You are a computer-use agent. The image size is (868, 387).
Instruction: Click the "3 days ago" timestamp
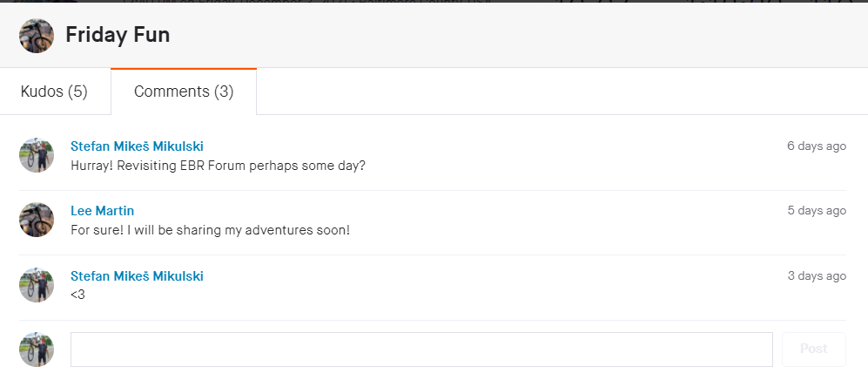tap(816, 276)
